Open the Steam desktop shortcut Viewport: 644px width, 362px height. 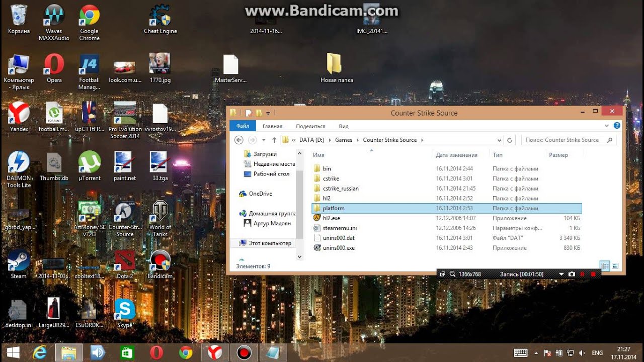click(x=19, y=264)
